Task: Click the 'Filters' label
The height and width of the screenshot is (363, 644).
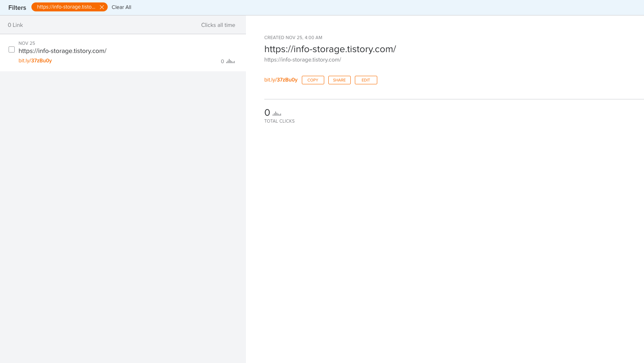Action: (x=17, y=8)
